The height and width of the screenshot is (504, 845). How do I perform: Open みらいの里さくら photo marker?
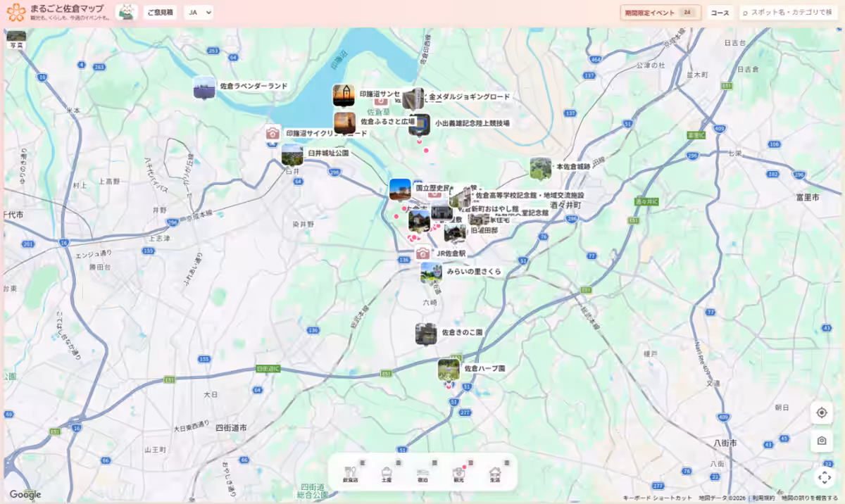tap(432, 273)
